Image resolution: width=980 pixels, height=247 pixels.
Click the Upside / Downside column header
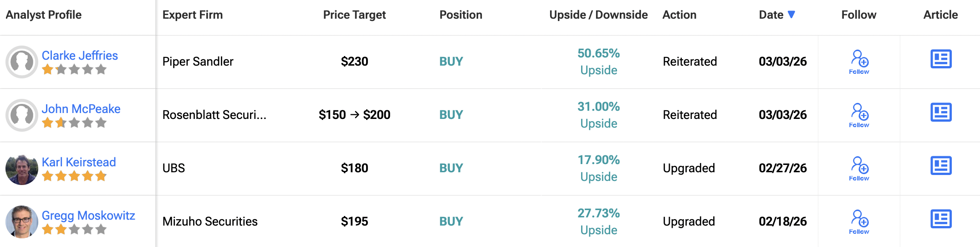click(598, 15)
